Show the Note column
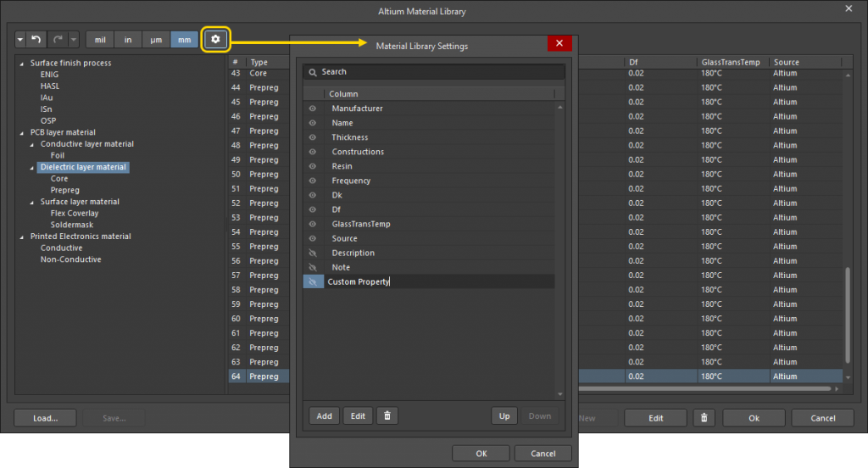Viewport: 868px width, 468px height. tap(313, 268)
